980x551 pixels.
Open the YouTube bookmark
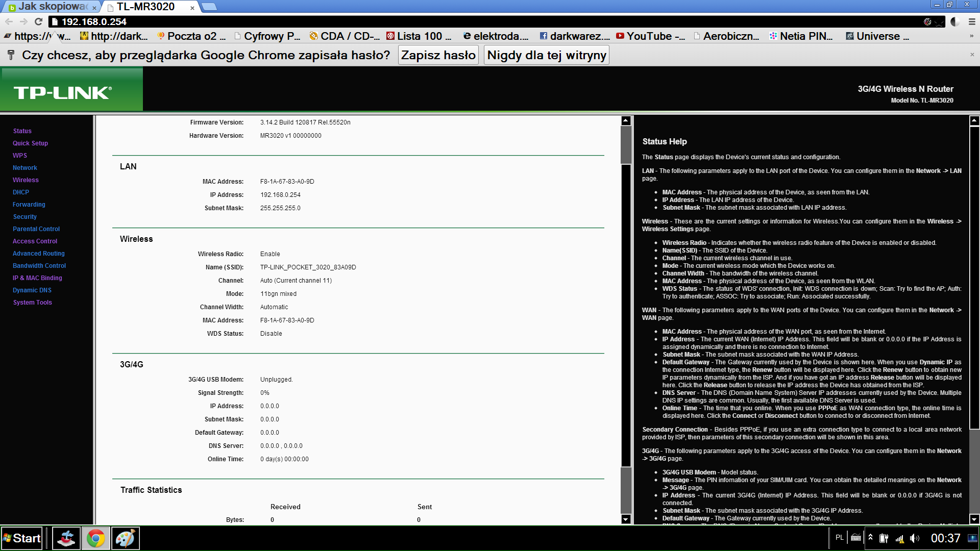651,36
